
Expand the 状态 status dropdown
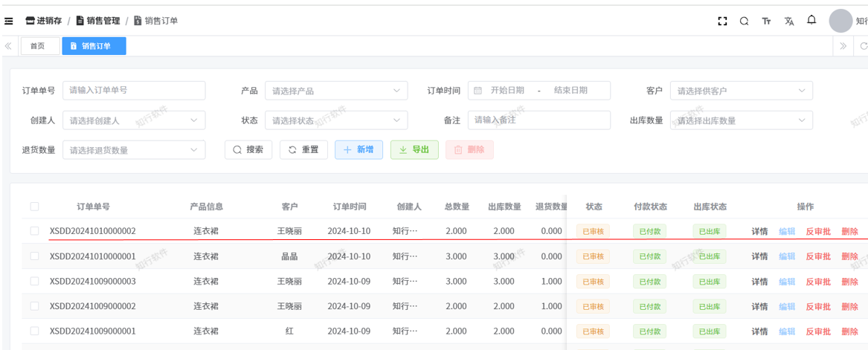pyautogui.click(x=335, y=120)
